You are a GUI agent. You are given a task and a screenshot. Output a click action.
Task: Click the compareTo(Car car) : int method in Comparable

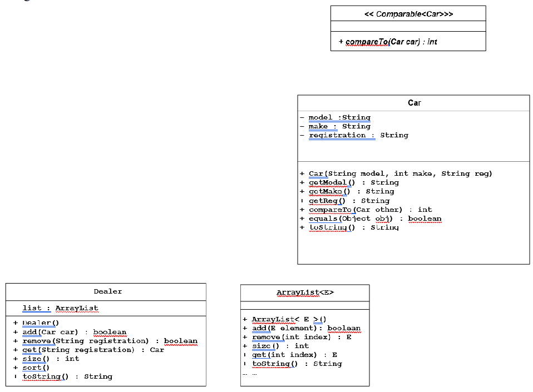tap(388, 42)
